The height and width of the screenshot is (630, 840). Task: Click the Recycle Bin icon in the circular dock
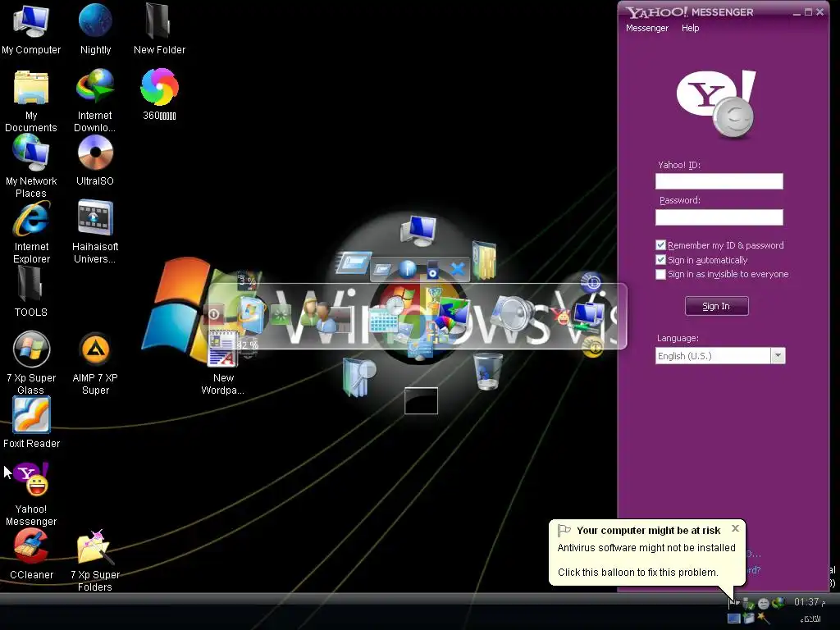[488, 372]
